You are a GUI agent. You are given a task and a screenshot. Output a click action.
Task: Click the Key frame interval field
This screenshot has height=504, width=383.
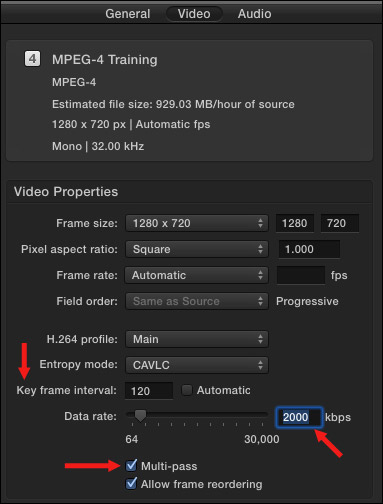149,391
